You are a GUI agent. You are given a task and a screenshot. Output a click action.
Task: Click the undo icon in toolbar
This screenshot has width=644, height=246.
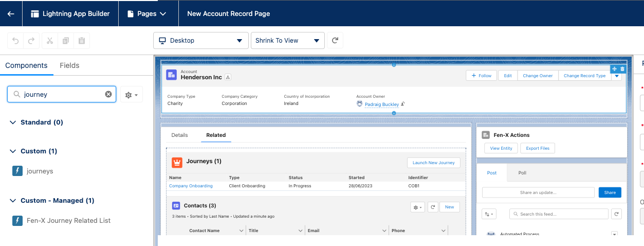[x=15, y=41]
